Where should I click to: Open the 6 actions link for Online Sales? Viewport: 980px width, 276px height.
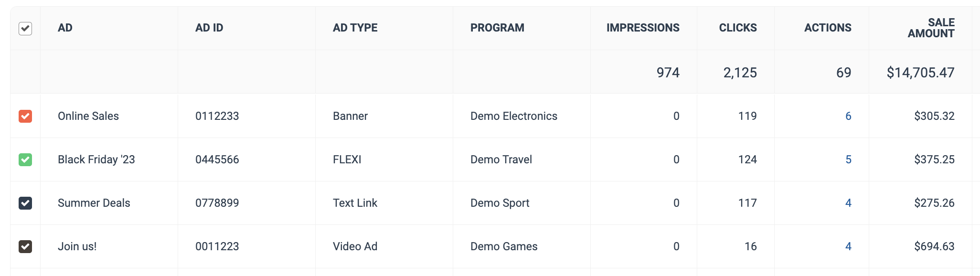click(848, 116)
